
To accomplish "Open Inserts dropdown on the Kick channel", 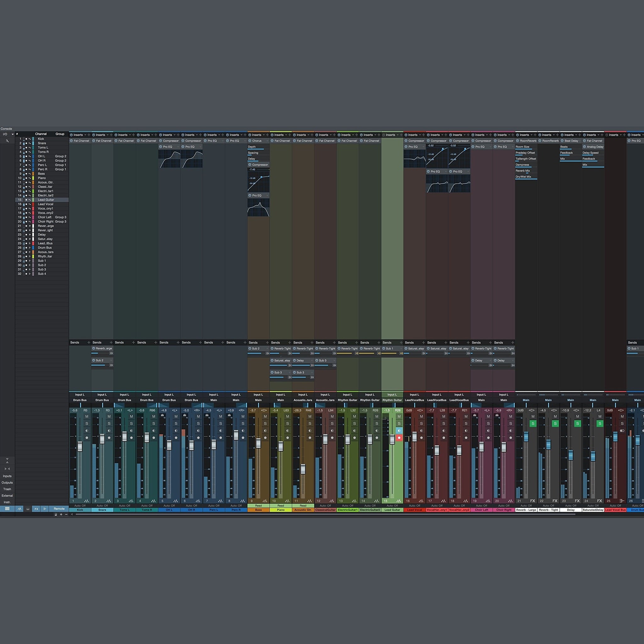I will tap(85, 135).
